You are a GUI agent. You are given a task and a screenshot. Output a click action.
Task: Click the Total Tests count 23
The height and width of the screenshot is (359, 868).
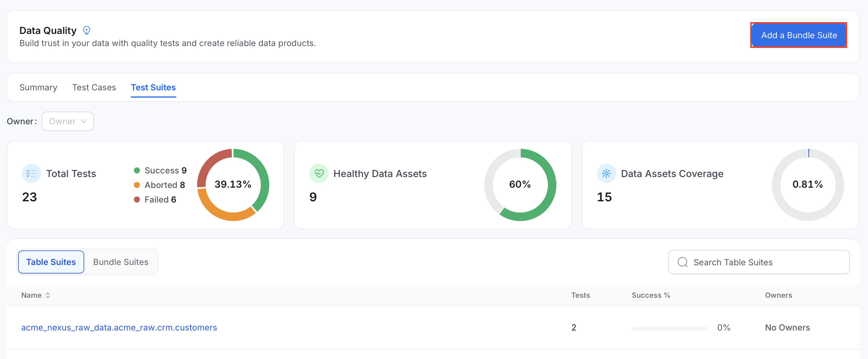click(30, 197)
